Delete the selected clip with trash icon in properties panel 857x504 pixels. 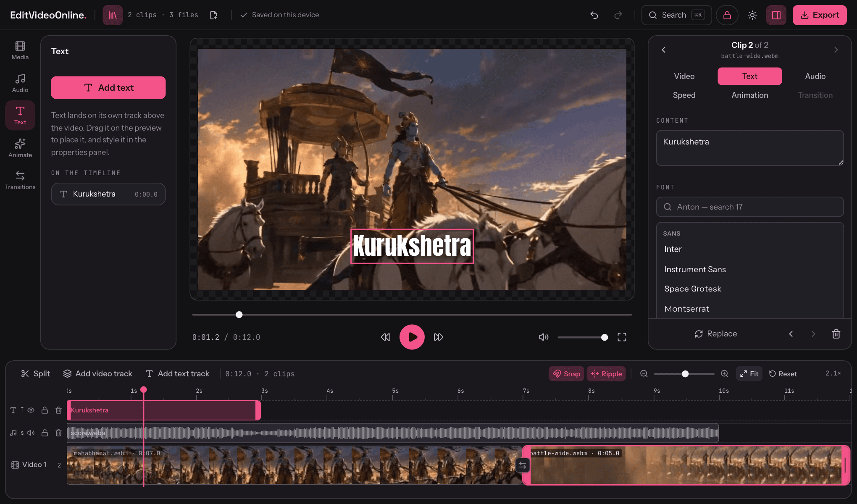click(836, 333)
